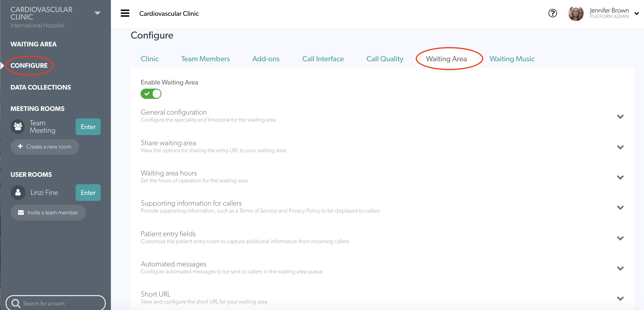Click the search magnifier icon

point(16,303)
